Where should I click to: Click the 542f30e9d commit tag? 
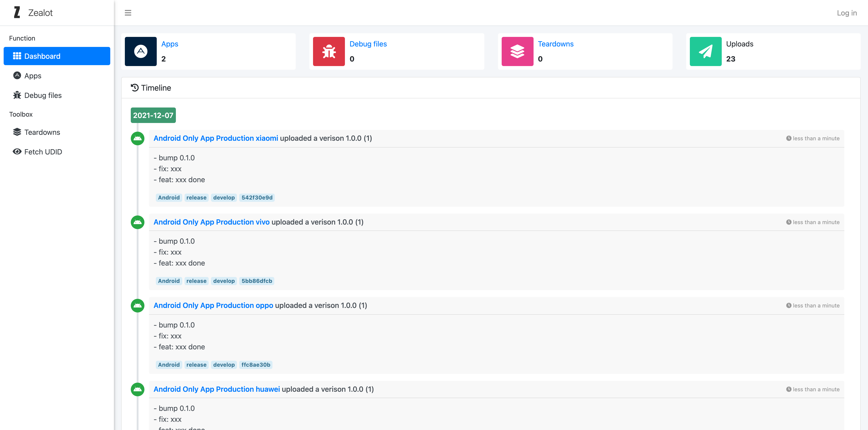coord(257,198)
